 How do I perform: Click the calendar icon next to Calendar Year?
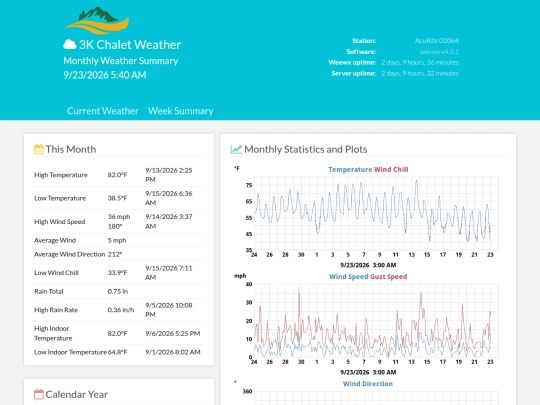[x=39, y=394]
